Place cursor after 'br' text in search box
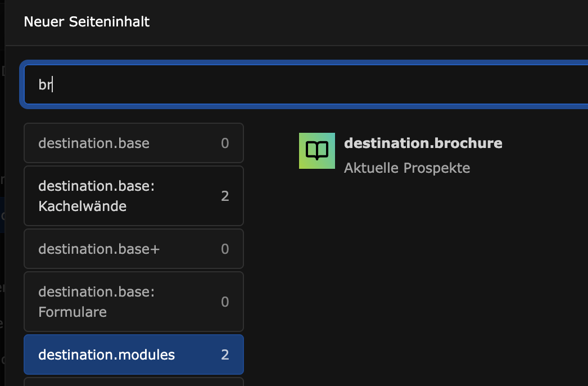The image size is (588, 386). coord(53,84)
